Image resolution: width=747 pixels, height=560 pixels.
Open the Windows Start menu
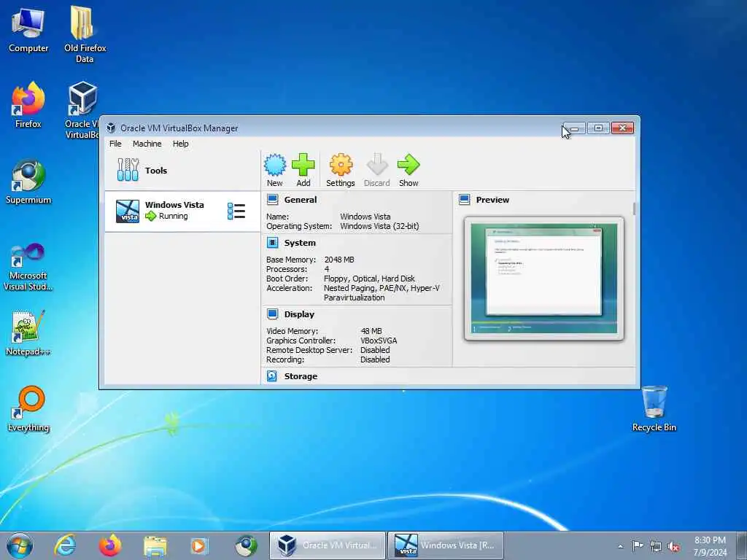20,545
